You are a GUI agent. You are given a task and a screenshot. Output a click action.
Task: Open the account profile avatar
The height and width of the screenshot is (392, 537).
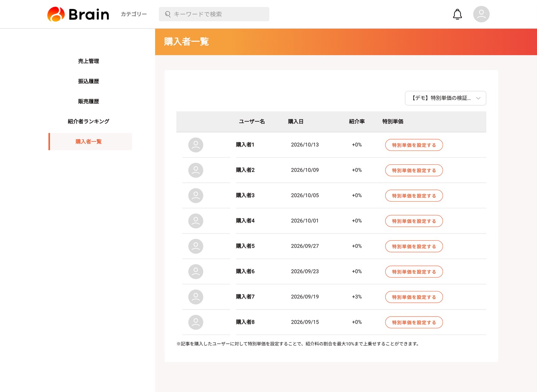coord(481,14)
